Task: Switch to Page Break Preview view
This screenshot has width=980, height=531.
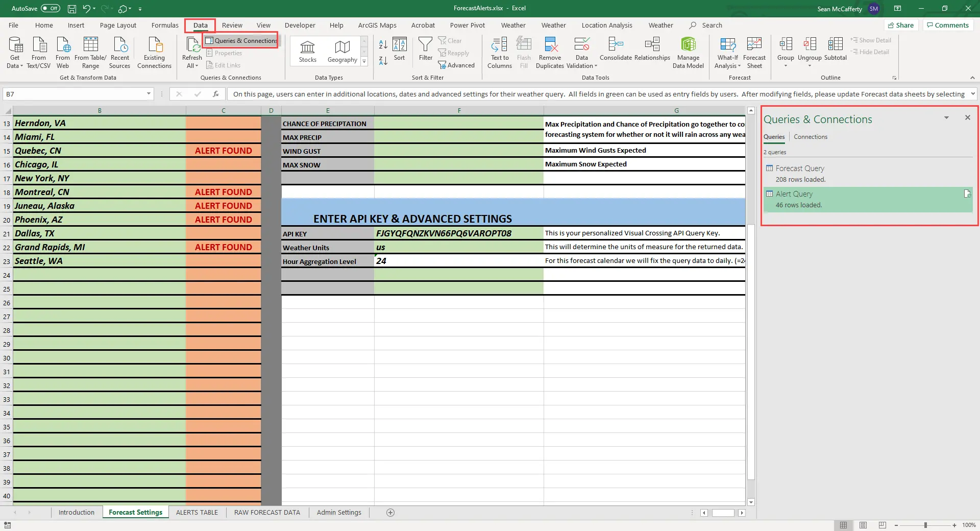Action: click(883, 525)
